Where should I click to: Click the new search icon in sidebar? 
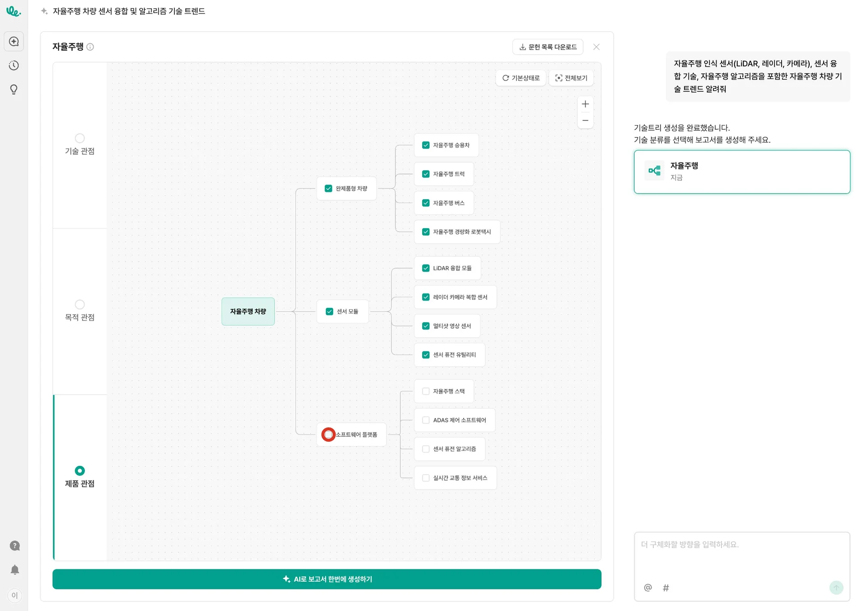point(14,42)
